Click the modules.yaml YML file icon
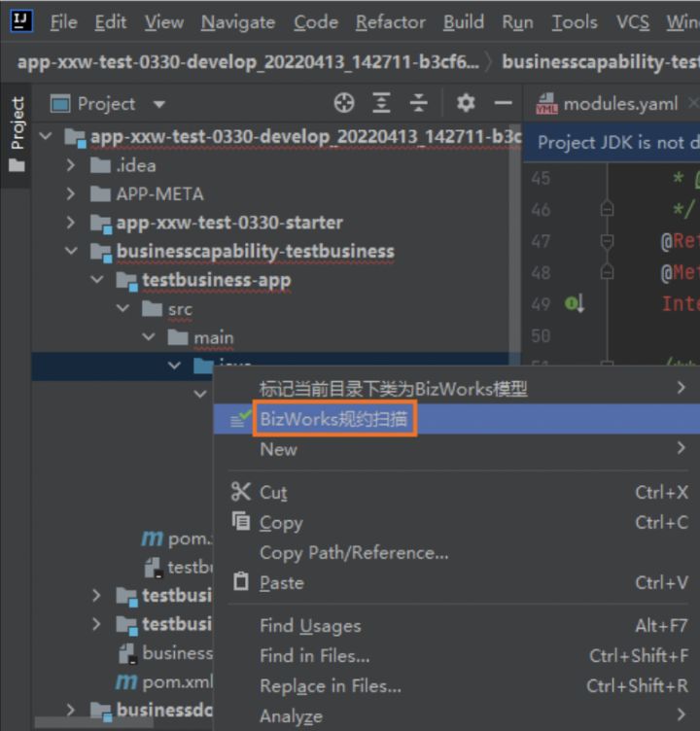The width and height of the screenshot is (700, 731). pos(546,103)
